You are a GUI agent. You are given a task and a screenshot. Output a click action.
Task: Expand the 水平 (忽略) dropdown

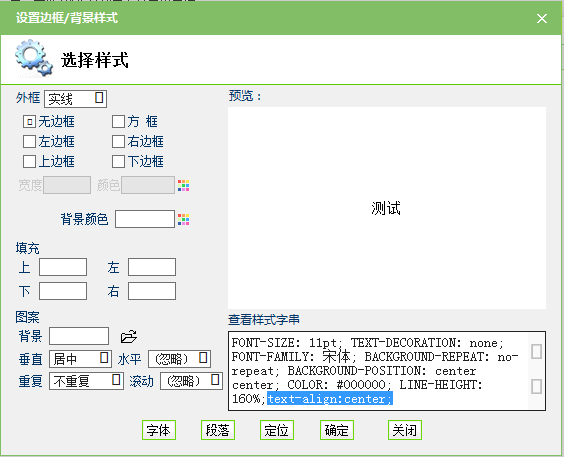point(179,359)
